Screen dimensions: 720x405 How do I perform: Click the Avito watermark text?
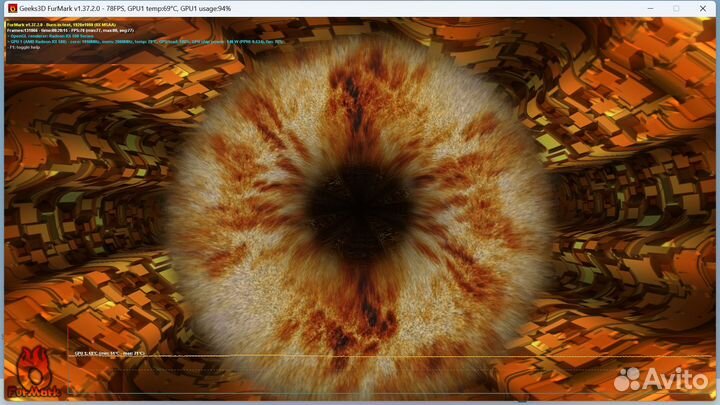(673, 380)
